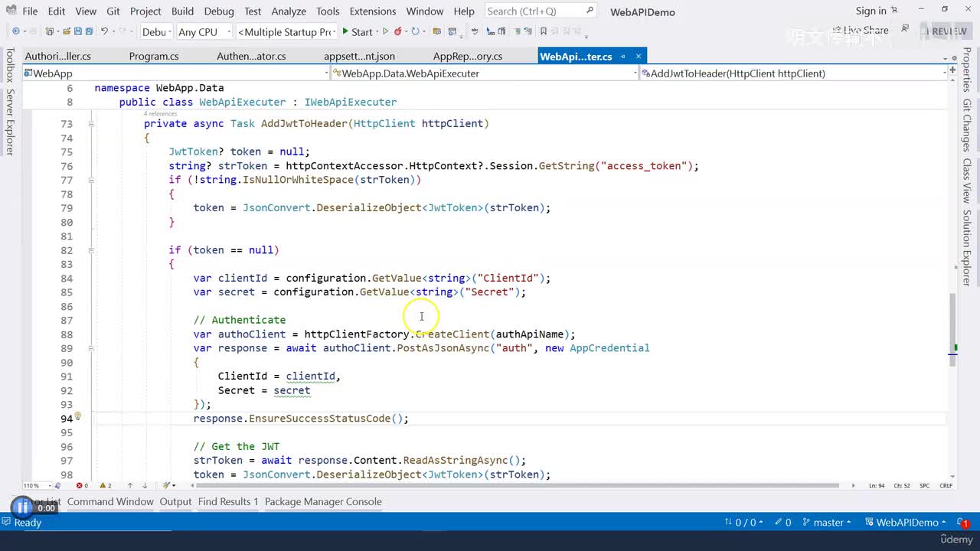This screenshot has width=980, height=551.
Task: Switch to the Program.cs tab
Action: tap(154, 57)
